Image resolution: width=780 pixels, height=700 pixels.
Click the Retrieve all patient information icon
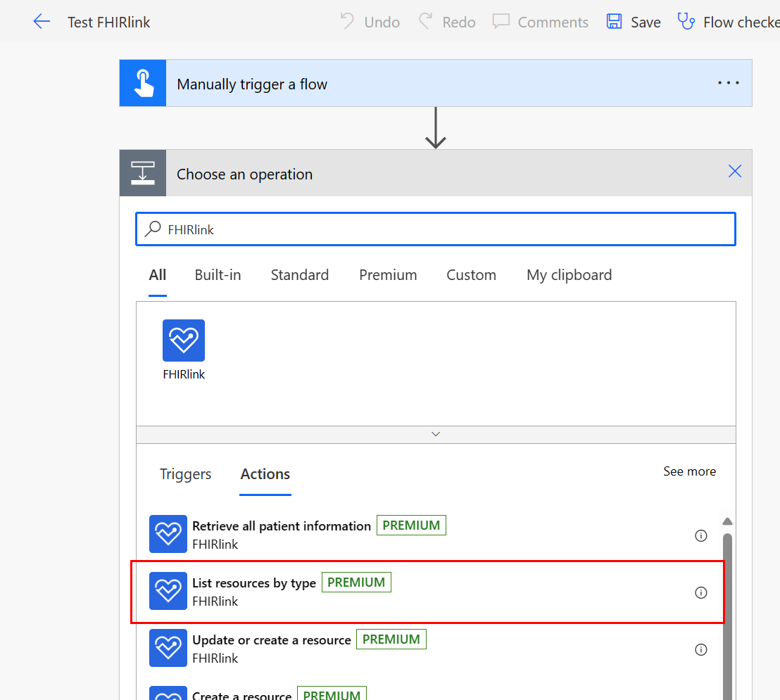click(168, 534)
